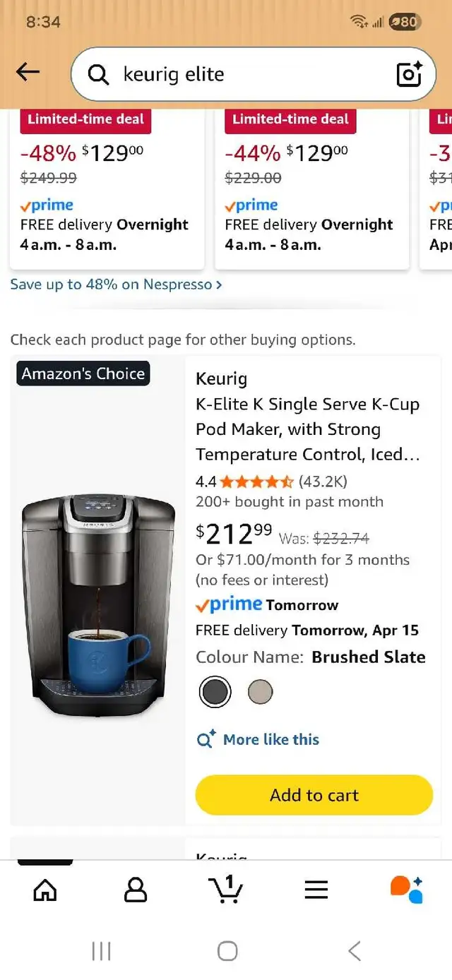The height and width of the screenshot is (980, 452).
Task: Tap the back arrow next to search bar
Action: click(x=28, y=72)
